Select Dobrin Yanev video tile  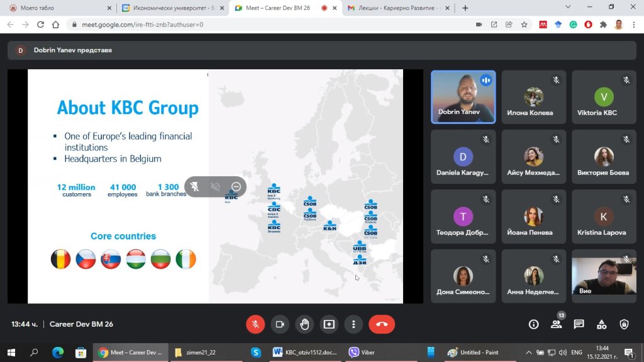[464, 97]
